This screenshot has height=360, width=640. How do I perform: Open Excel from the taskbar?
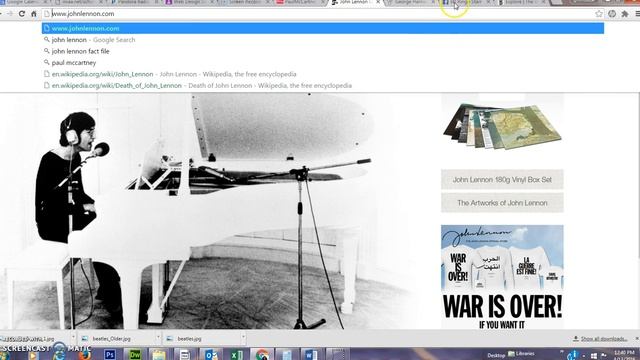(236, 354)
